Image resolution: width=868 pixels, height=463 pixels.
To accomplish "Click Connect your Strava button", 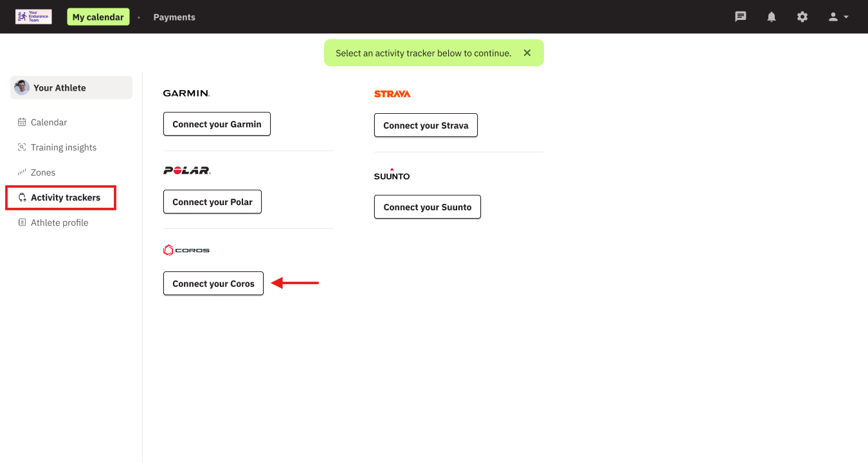I will coord(426,125).
